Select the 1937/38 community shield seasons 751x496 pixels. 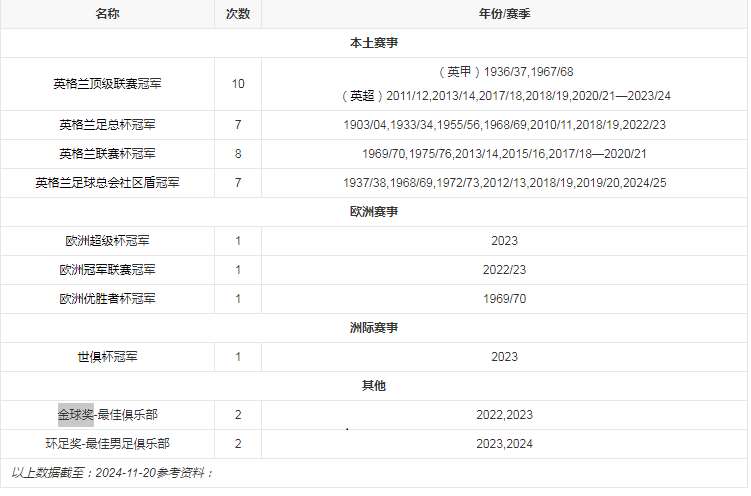tap(504, 183)
